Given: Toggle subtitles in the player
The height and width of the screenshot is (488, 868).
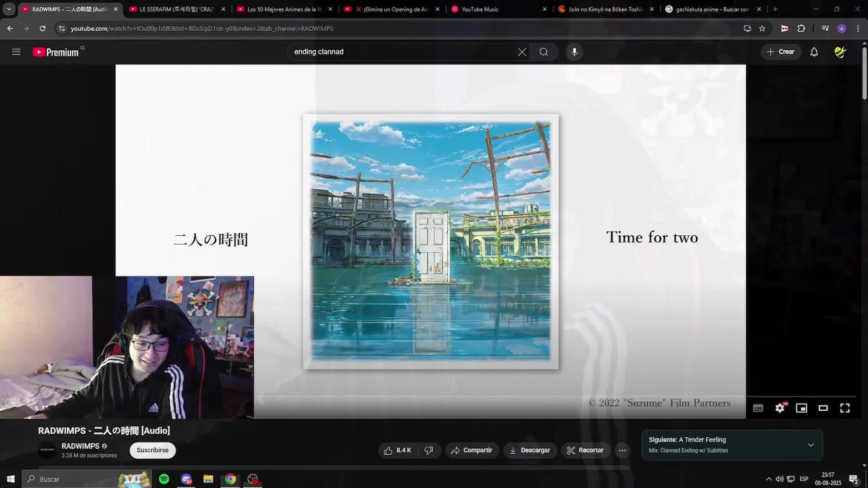Looking at the screenshot, I should pyautogui.click(x=758, y=408).
